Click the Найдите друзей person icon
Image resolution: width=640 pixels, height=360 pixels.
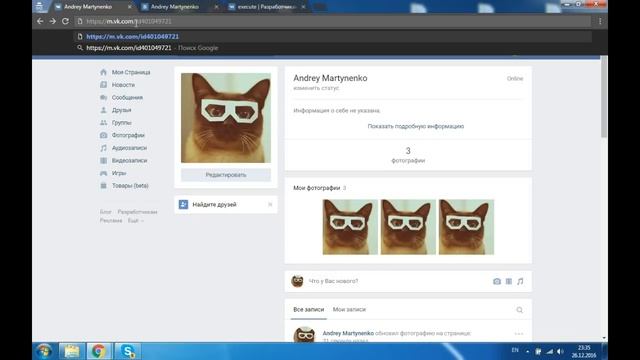(183, 204)
